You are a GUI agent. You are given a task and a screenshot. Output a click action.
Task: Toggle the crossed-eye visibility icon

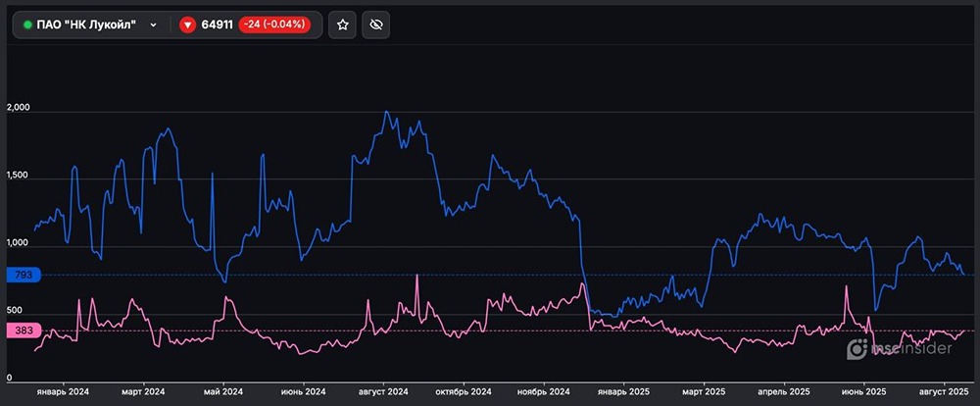click(x=377, y=25)
